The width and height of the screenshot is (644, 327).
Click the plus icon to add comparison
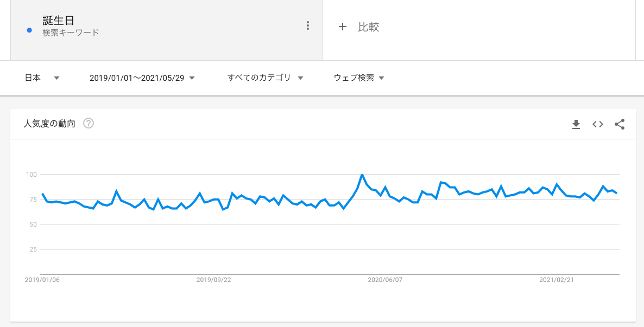[x=342, y=27]
